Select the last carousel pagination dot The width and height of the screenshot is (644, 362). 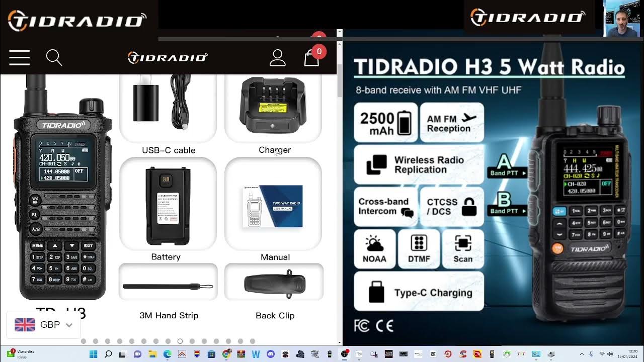tap(253, 341)
